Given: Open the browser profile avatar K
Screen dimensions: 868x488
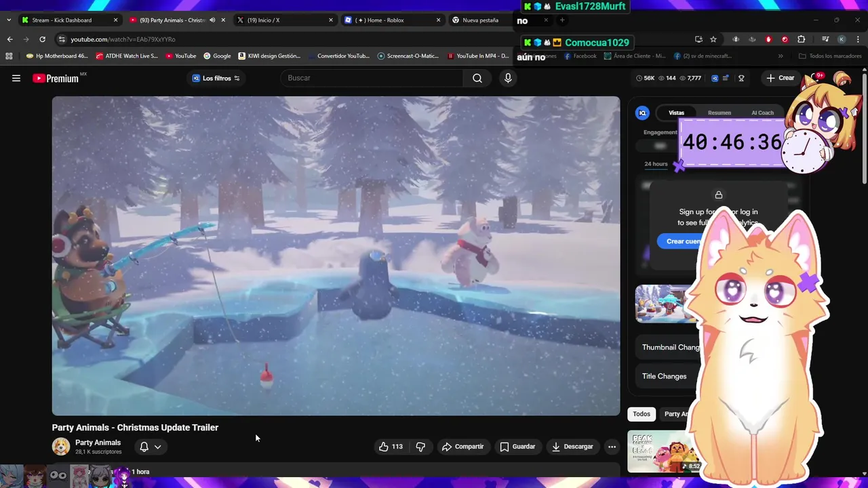Looking at the screenshot, I should (842, 39).
